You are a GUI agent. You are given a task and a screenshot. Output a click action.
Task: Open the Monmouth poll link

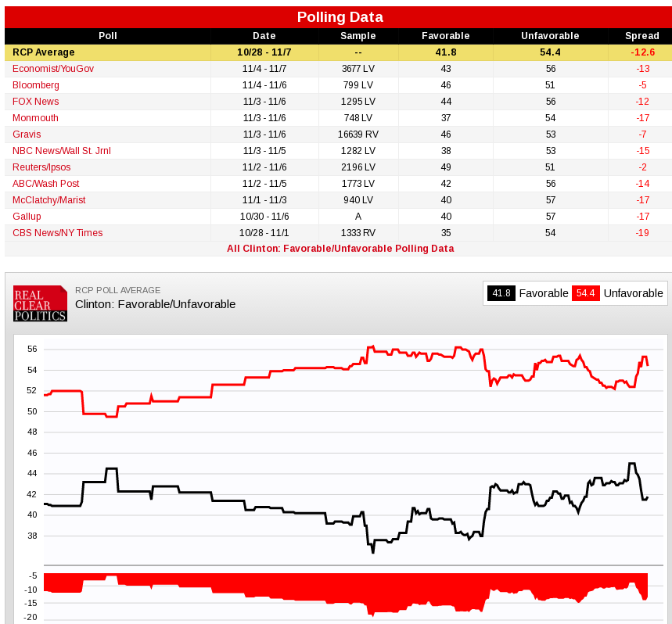coord(35,118)
